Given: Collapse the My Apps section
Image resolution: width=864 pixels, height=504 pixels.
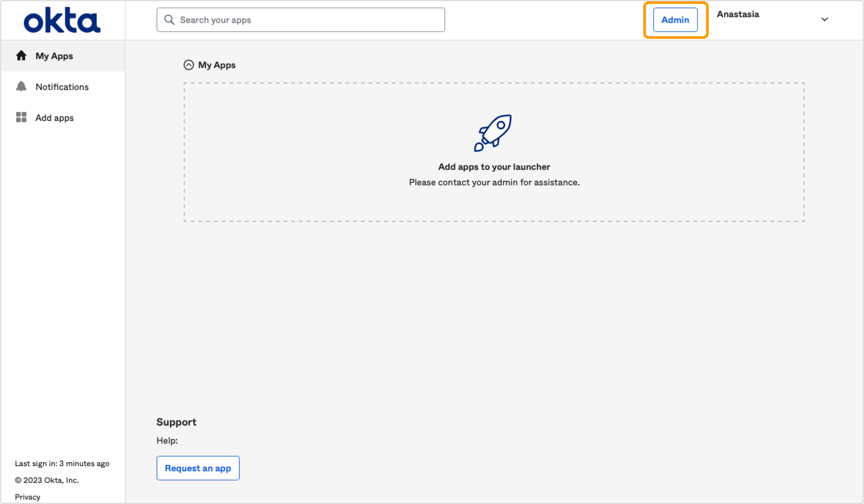Looking at the screenshot, I should pyautogui.click(x=189, y=65).
